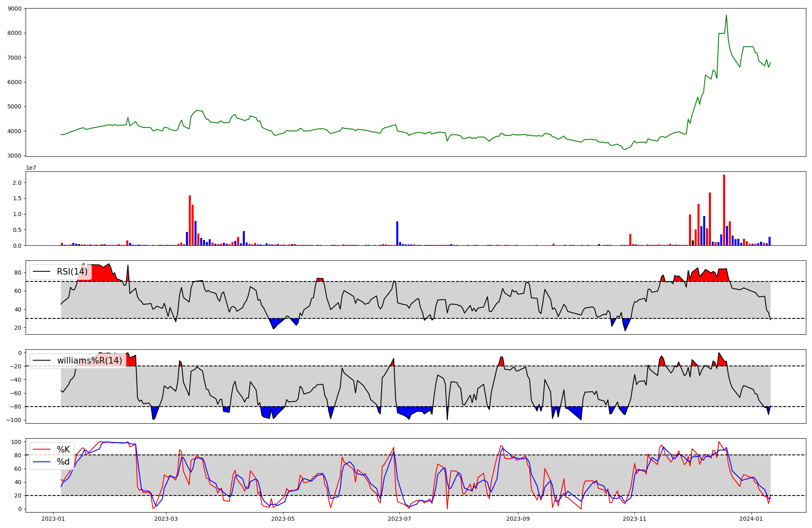This screenshot has width=812, height=528.
Task: Click the tallest red volume bar
Action: [x=724, y=210]
